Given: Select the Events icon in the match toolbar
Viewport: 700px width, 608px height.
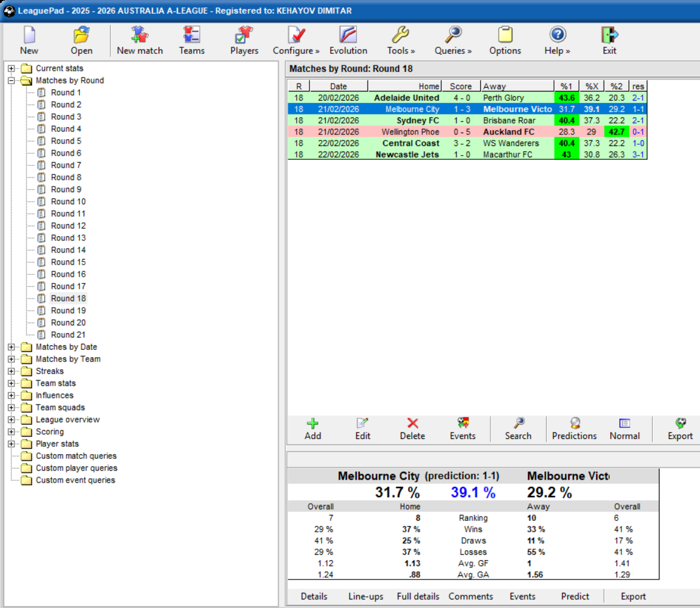Looking at the screenshot, I should pyautogui.click(x=463, y=427).
